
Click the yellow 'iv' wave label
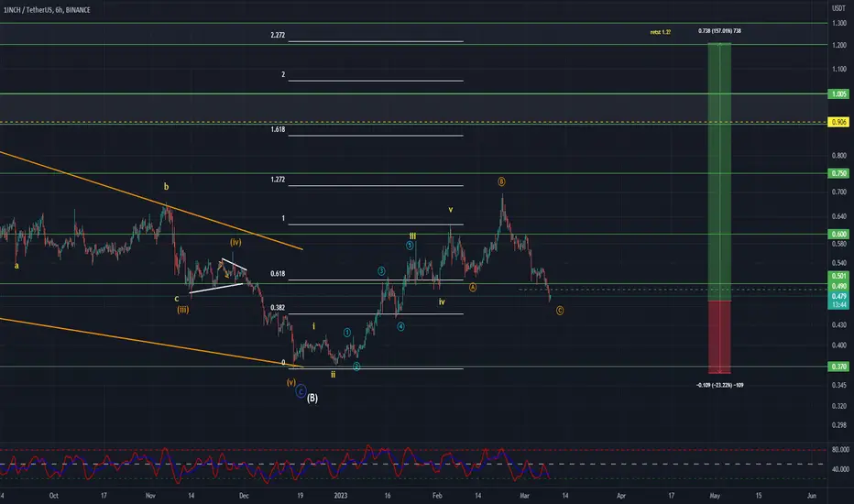click(x=442, y=301)
